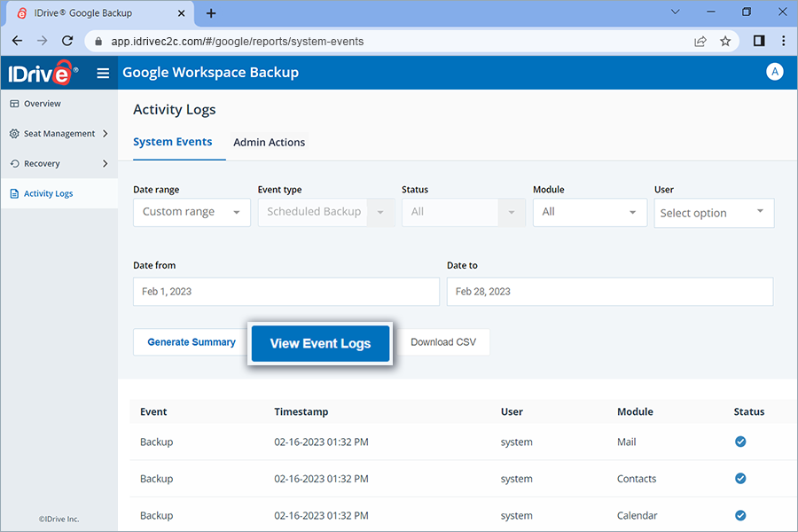The image size is (798, 532).
Task: Click the Contacts module cell
Action: point(637,479)
